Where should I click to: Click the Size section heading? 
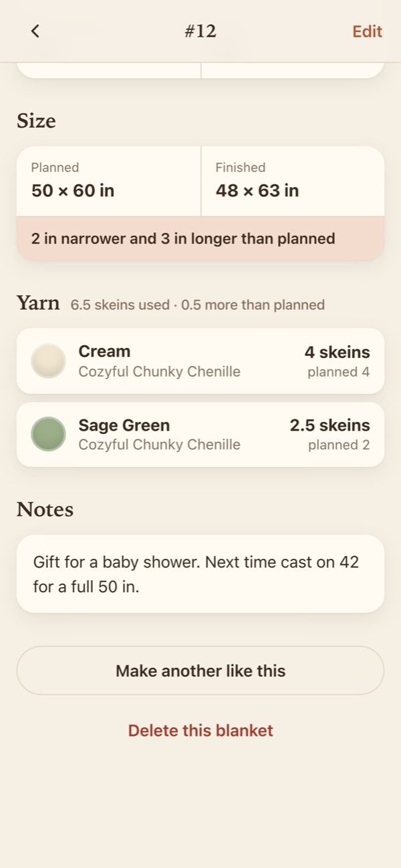click(x=36, y=121)
